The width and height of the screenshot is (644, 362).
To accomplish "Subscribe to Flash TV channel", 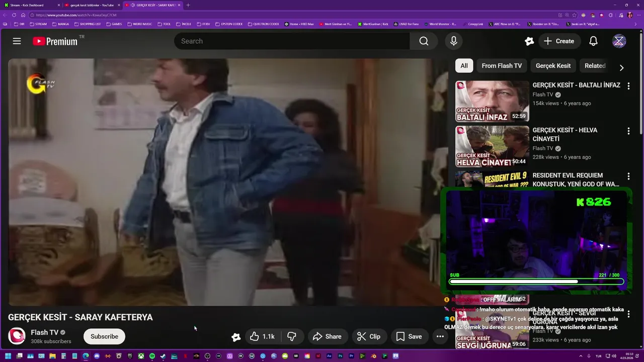I will coord(104,336).
